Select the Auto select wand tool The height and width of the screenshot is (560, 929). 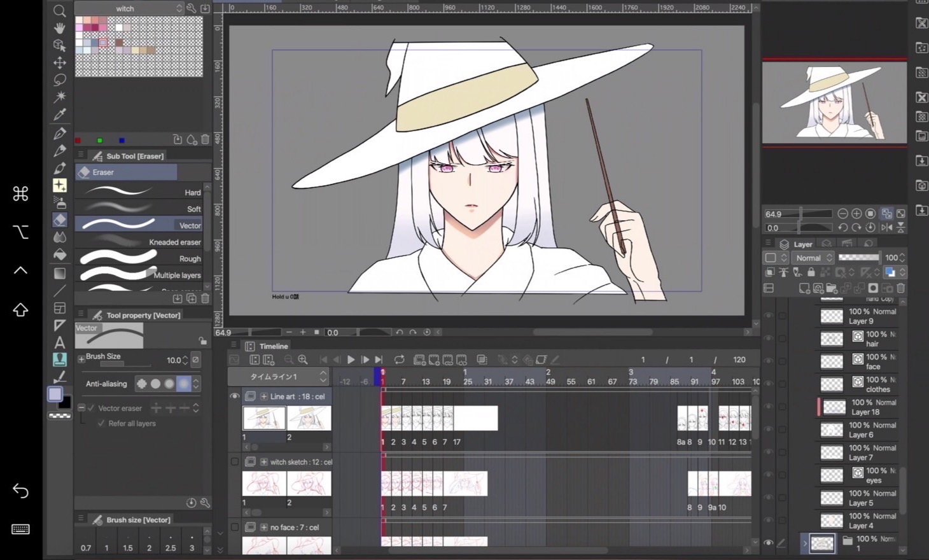click(60, 97)
